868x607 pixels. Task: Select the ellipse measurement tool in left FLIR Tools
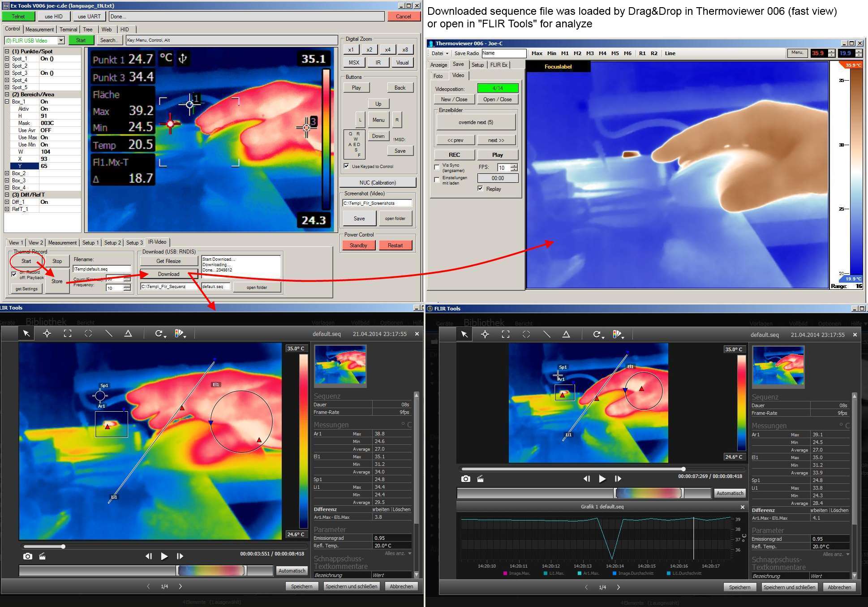(88, 333)
